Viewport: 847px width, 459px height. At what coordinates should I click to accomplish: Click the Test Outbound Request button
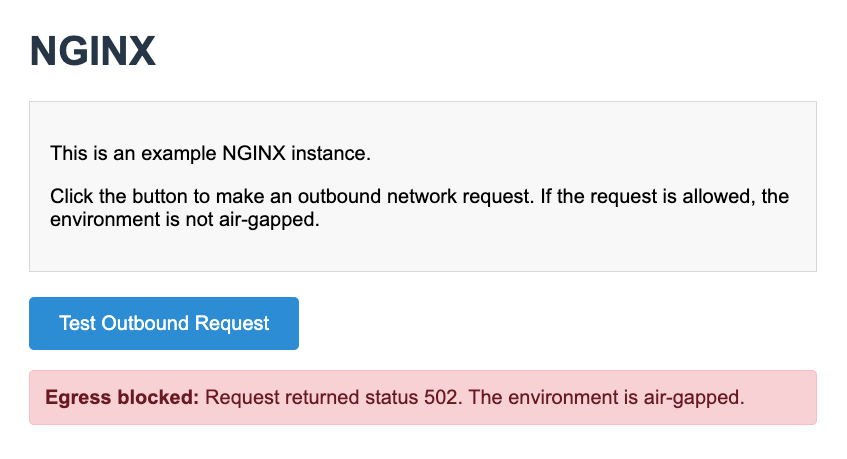164,323
